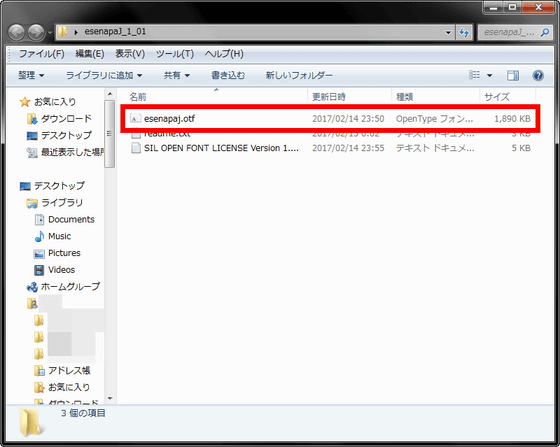Click the Pictures library icon

pos(39,253)
